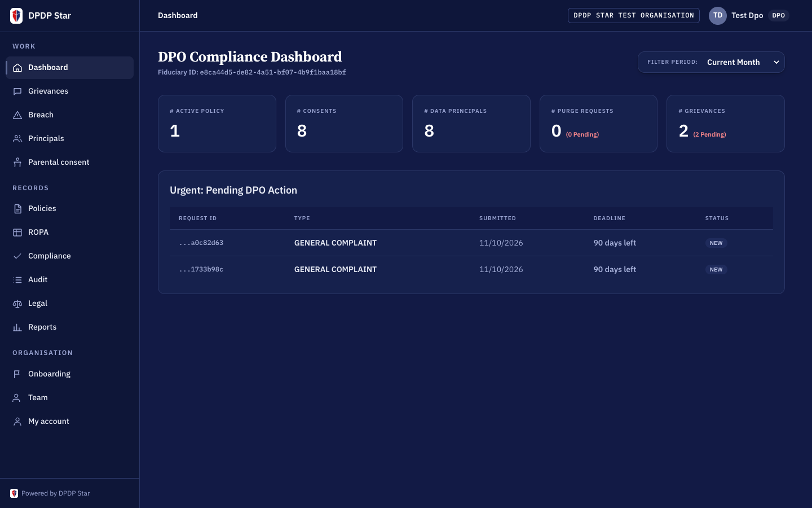Click the DPDP Star shield logo

(16, 15)
